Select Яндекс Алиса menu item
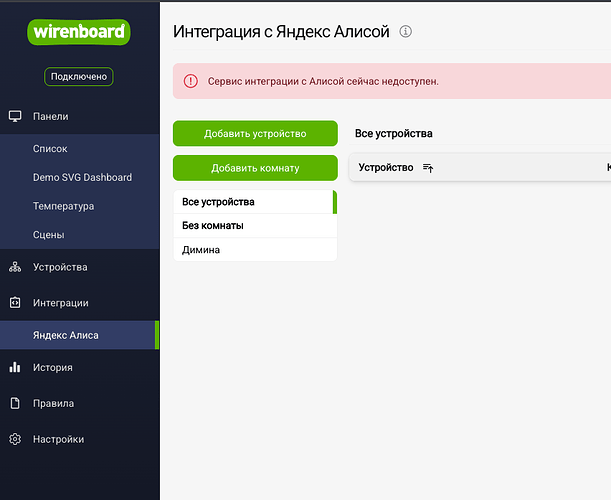 point(79,335)
